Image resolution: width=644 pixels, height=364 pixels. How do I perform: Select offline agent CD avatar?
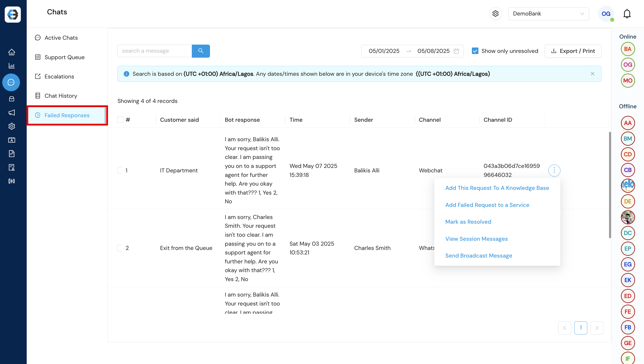coord(628,154)
